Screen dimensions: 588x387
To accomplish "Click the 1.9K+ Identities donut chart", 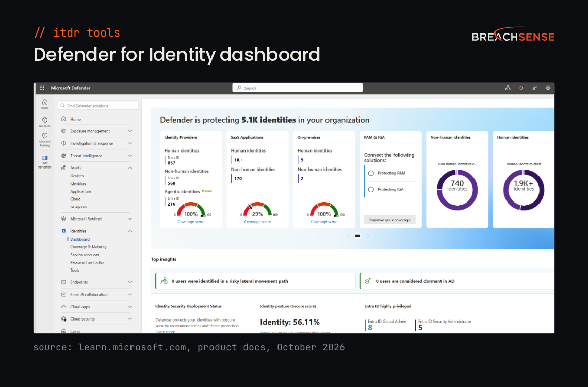I will (x=524, y=190).
